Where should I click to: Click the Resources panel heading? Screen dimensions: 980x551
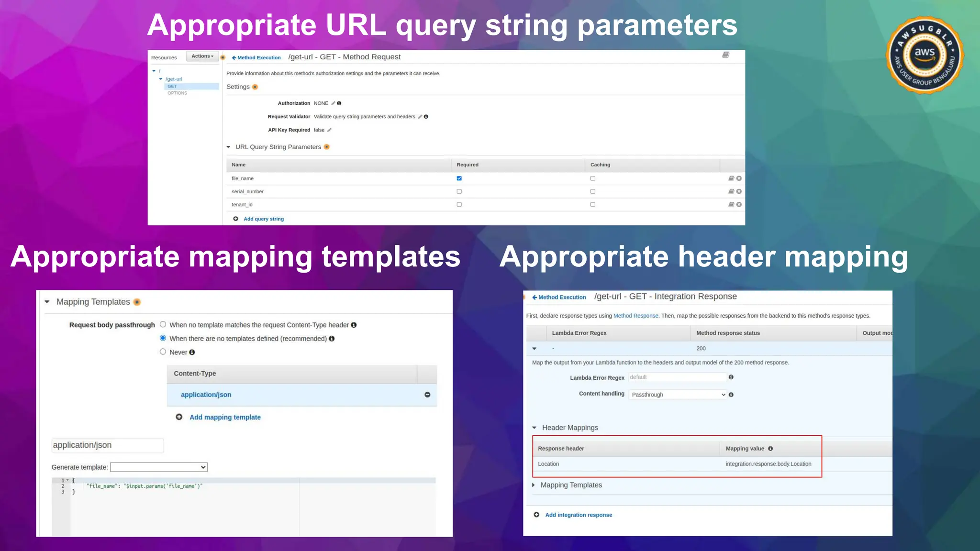point(164,58)
